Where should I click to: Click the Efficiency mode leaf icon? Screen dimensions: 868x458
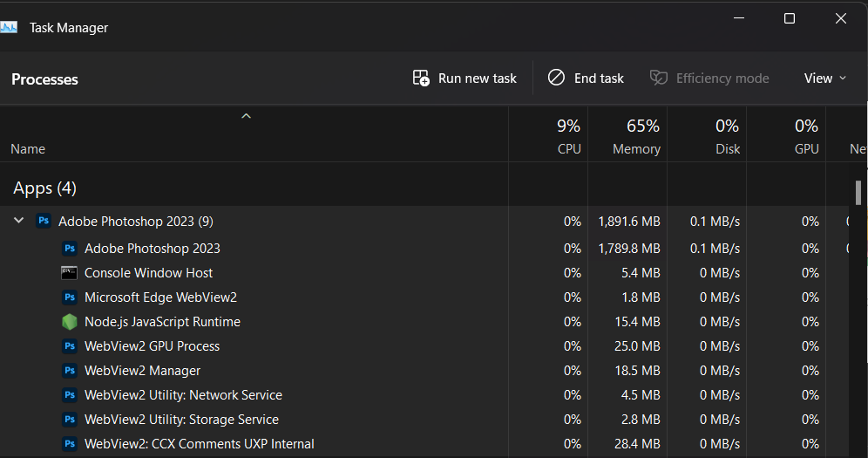(x=658, y=78)
